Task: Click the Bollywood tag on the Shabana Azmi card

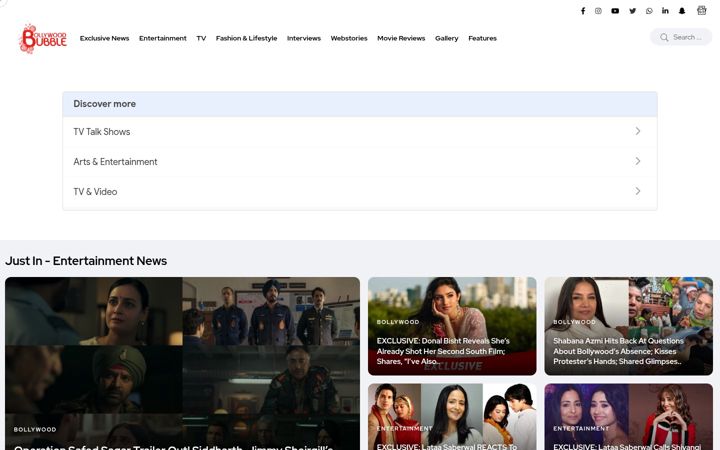Action: point(574,322)
